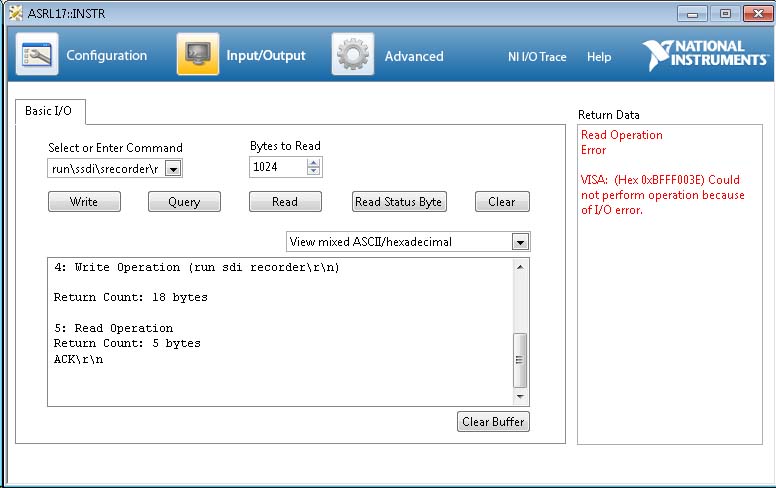The width and height of the screenshot is (776, 488).
Task: Open the Configuration icon
Action: tap(37, 54)
